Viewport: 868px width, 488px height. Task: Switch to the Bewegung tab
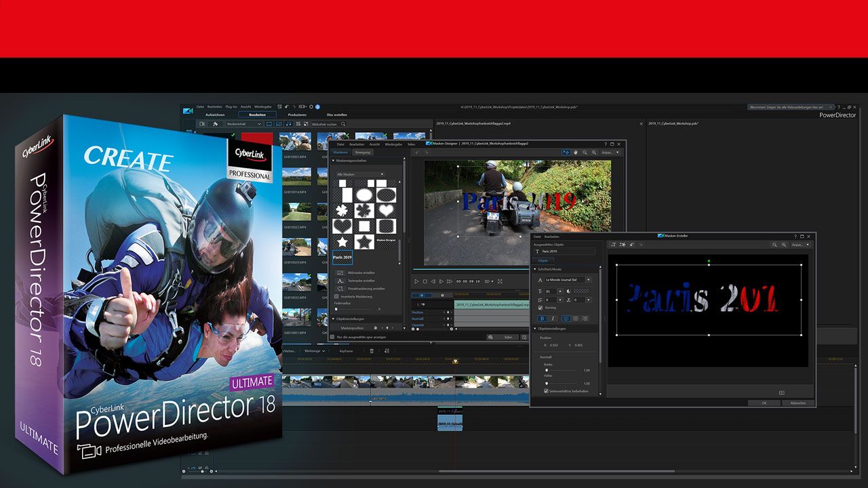point(362,153)
